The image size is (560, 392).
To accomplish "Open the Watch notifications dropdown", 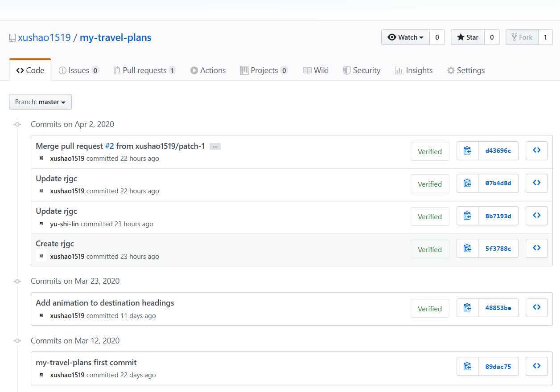I will click(x=405, y=37).
